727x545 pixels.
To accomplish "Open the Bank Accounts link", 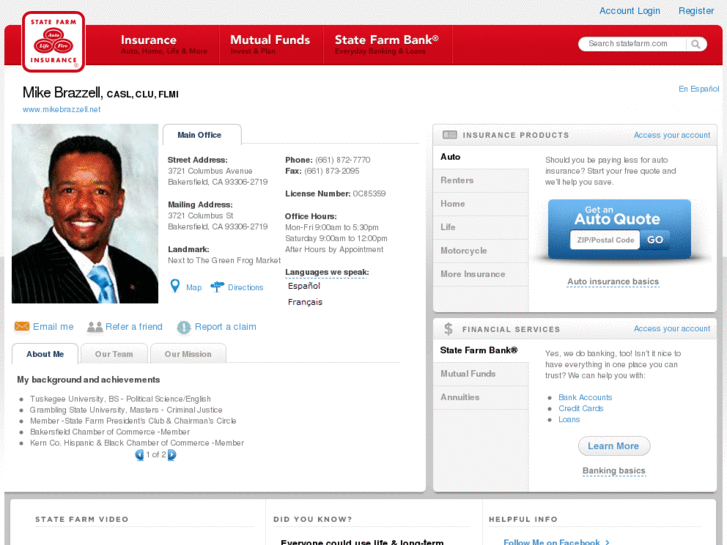I will [585, 398].
